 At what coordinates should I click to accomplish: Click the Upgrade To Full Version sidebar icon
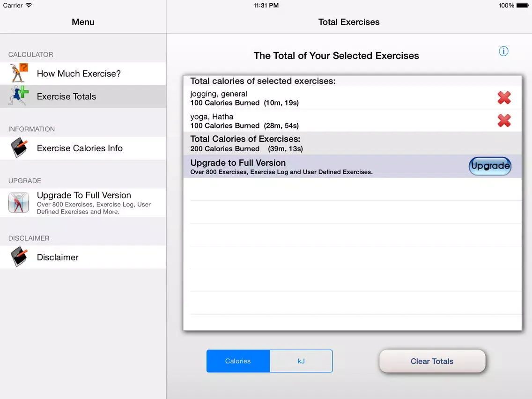pyautogui.click(x=19, y=202)
